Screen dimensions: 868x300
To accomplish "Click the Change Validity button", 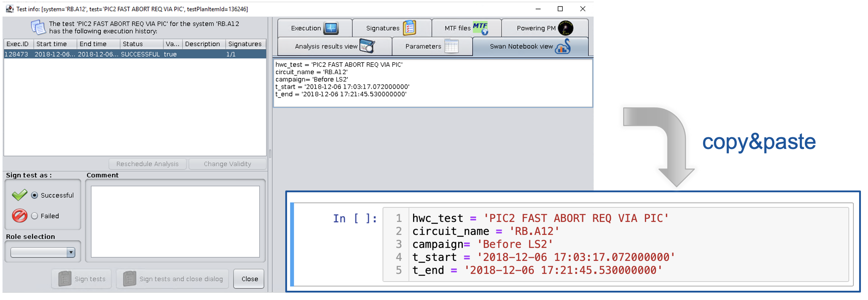I will 227,164.
